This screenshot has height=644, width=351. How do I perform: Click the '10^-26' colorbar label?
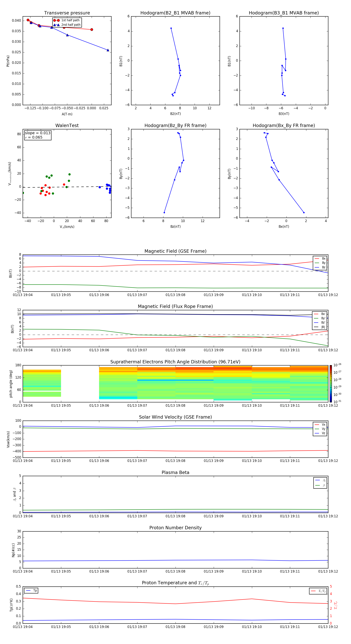click(x=337, y=365)
